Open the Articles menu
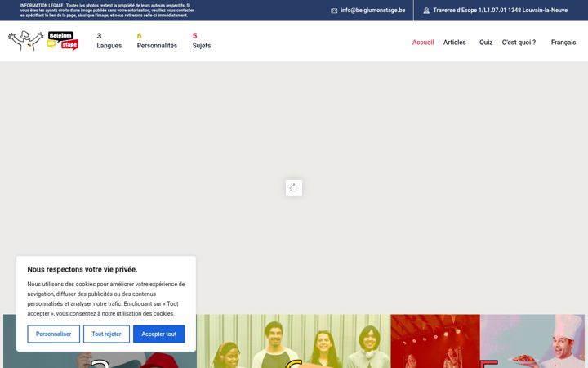 click(x=455, y=43)
